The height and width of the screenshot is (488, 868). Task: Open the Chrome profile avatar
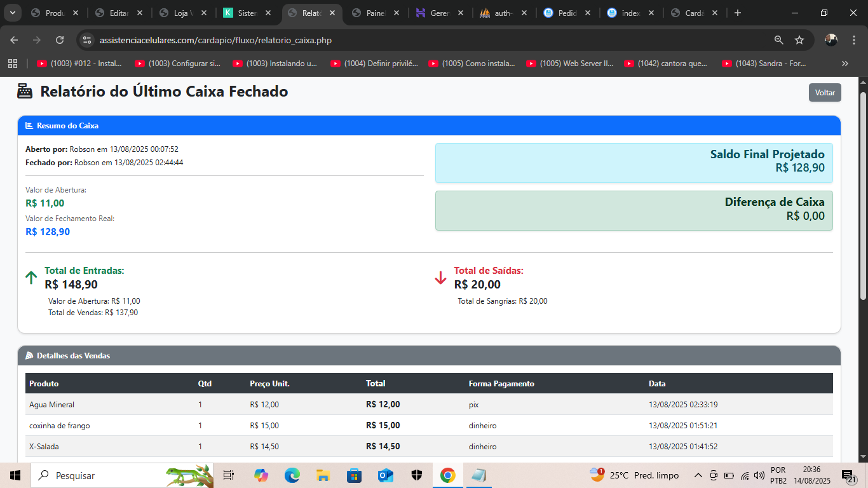point(831,40)
